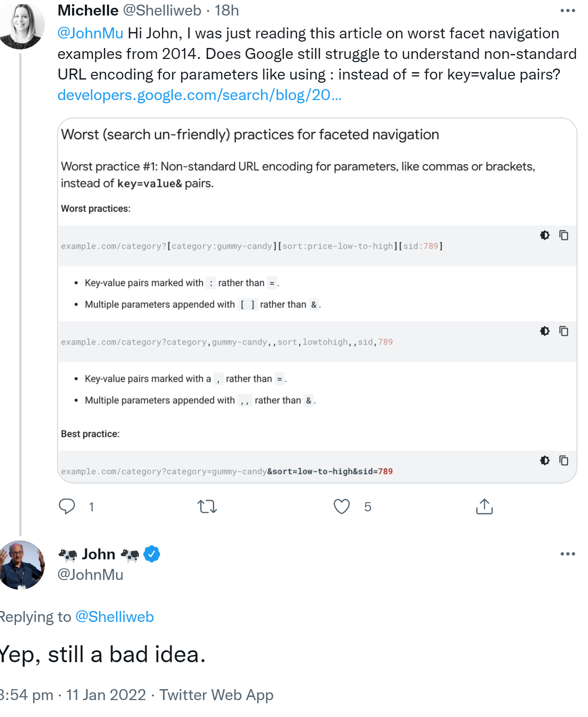The height and width of the screenshot is (717, 588).
Task: Open the Twitter Web App source label
Action: (x=216, y=695)
